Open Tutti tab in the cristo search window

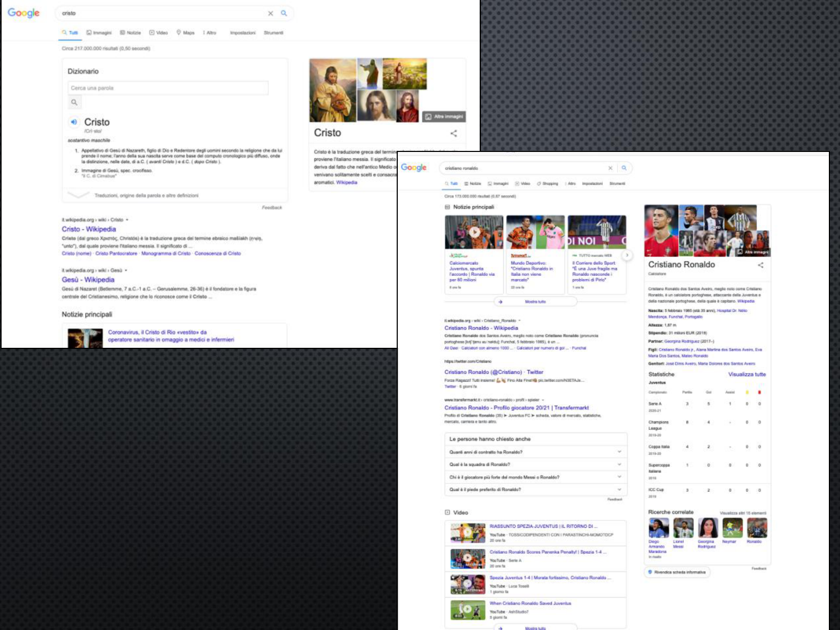70,33
